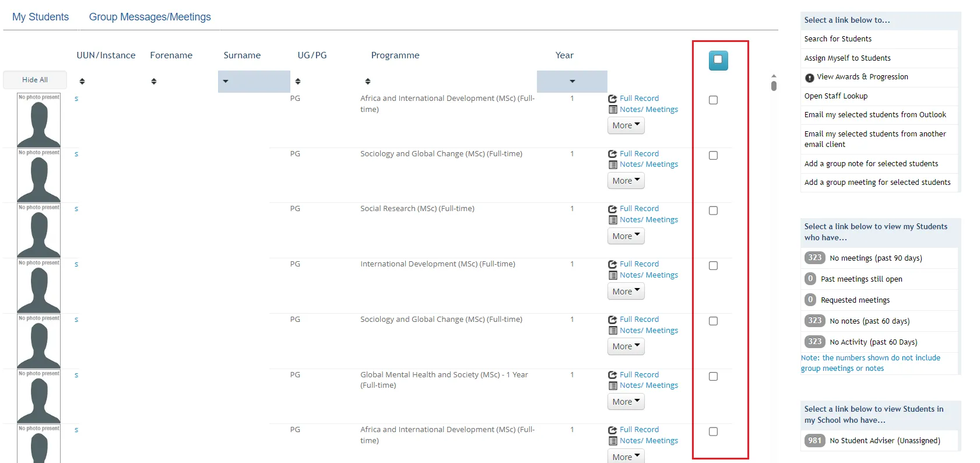Click photo placeholder of Social Research student
This screenshot has width=980, height=463.
pos(38,230)
